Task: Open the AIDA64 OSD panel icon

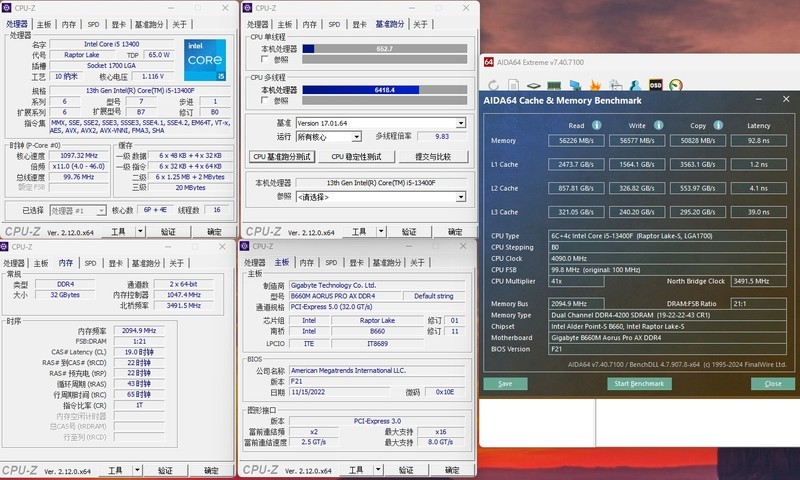Action: 656,85
